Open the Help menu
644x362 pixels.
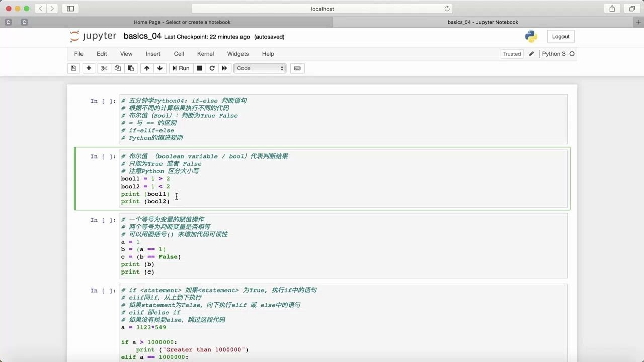[x=268, y=54]
